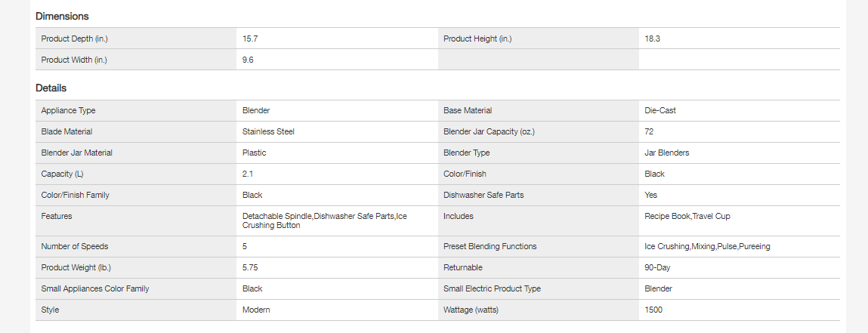868x333 pixels.
Task: Click the Preset Blending Functions value text
Action: [x=707, y=246]
